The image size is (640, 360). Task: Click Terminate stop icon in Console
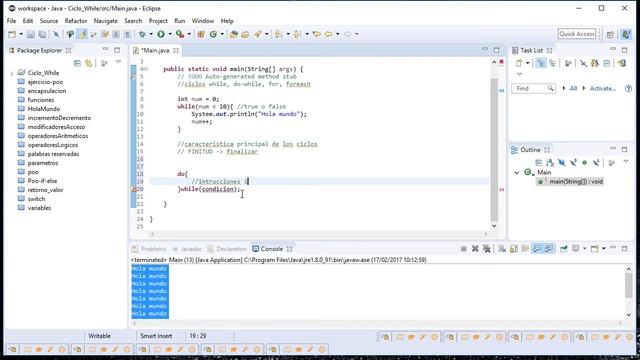pyautogui.click(x=464, y=249)
